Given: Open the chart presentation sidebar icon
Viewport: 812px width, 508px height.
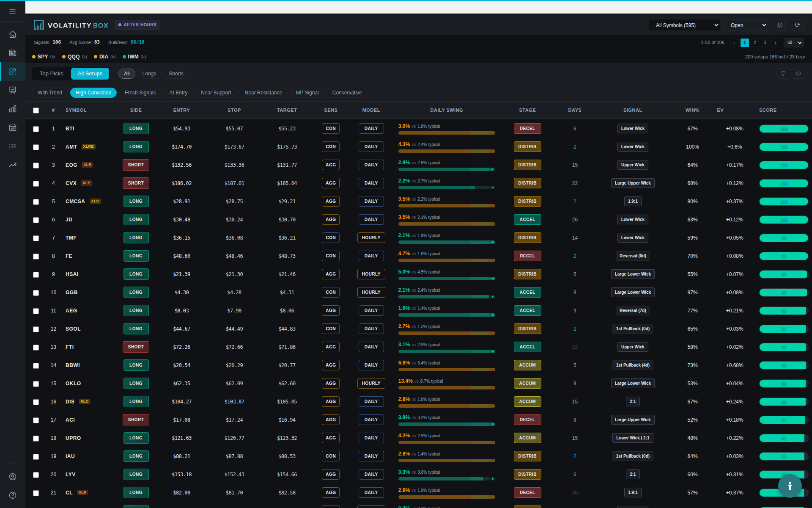Looking at the screenshot, I should pyautogui.click(x=13, y=90).
